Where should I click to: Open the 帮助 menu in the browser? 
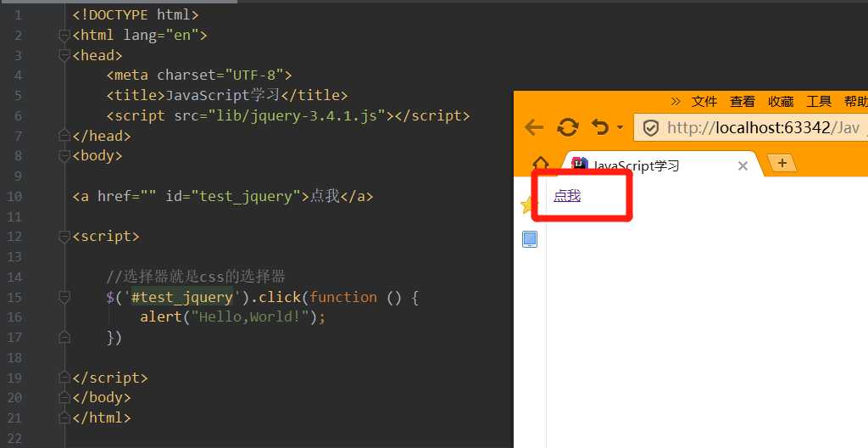click(x=856, y=102)
